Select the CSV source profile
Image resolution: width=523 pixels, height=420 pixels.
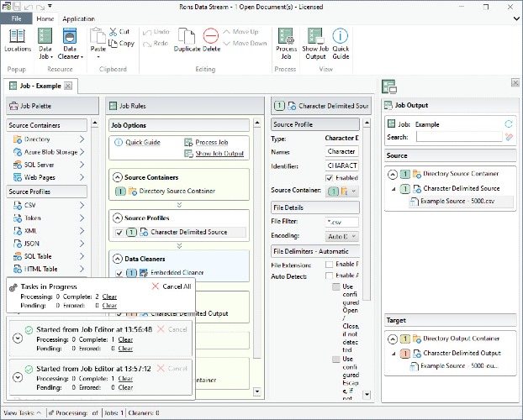tap(49, 205)
